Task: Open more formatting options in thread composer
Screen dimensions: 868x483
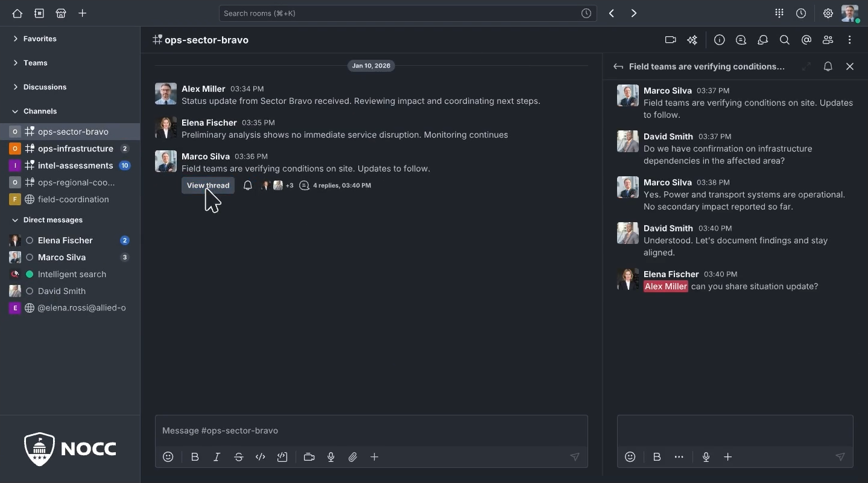Action: [679, 457]
